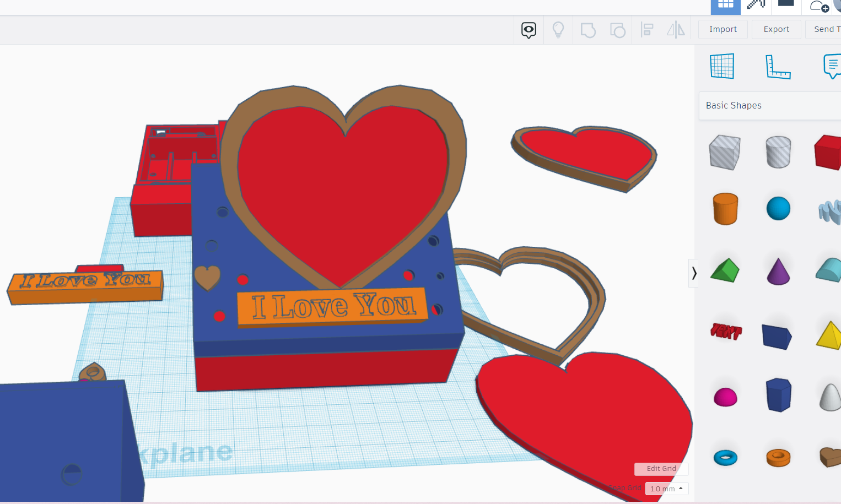Open the Blocks pickaxe view icon
The image size is (841, 504).
click(x=756, y=5)
